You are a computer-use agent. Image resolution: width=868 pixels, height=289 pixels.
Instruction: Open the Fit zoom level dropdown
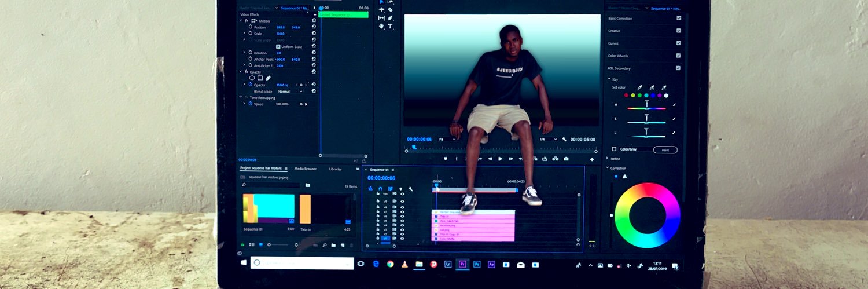(447, 139)
